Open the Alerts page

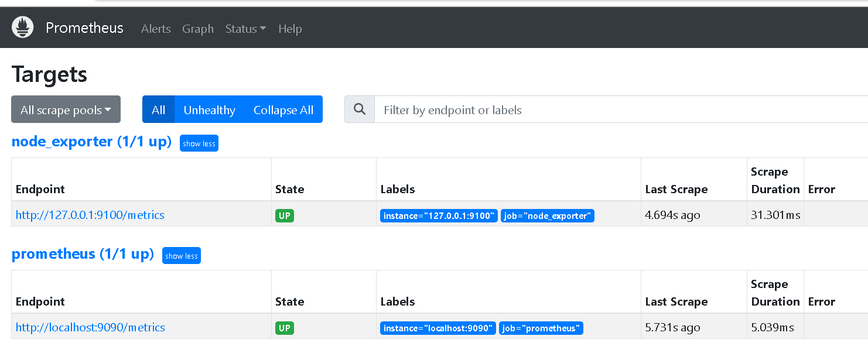pyautogui.click(x=156, y=29)
